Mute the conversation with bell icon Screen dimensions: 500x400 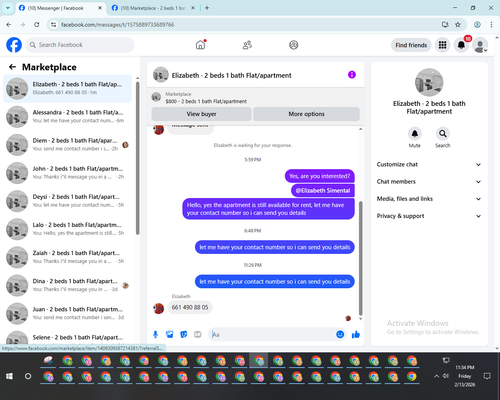click(415, 134)
